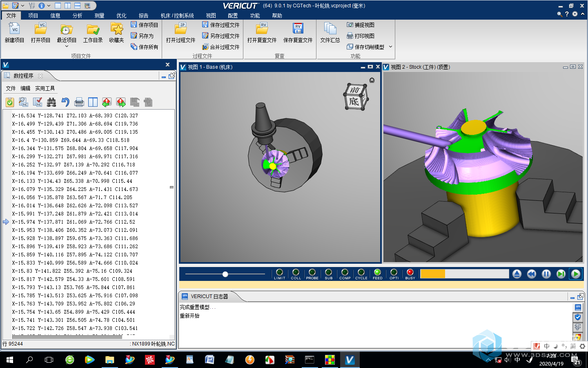The width and height of the screenshot is (588, 368).
Task: Select single-view layout in quick access bar
Action: click(58, 6)
